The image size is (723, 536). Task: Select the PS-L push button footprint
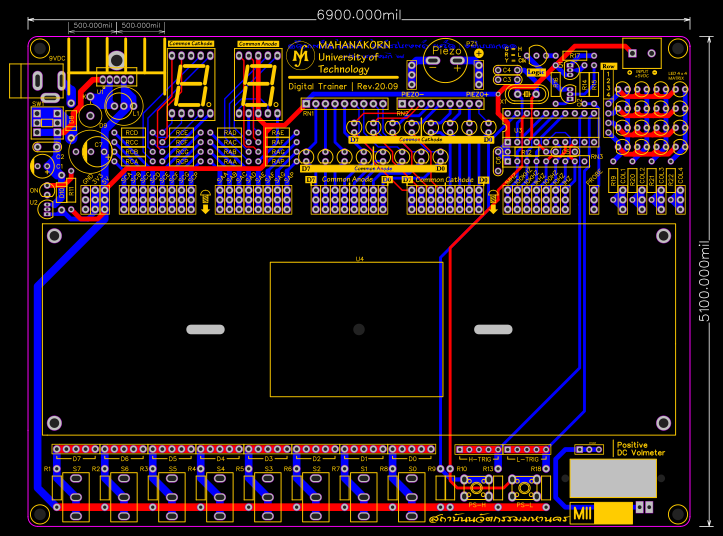coord(524,488)
